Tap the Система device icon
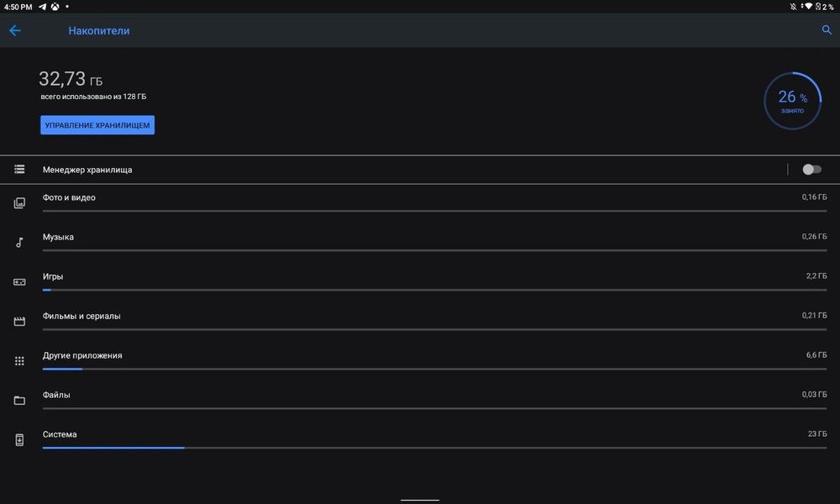Image resolution: width=840 pixels, height=504 pixels. (19, 440)
